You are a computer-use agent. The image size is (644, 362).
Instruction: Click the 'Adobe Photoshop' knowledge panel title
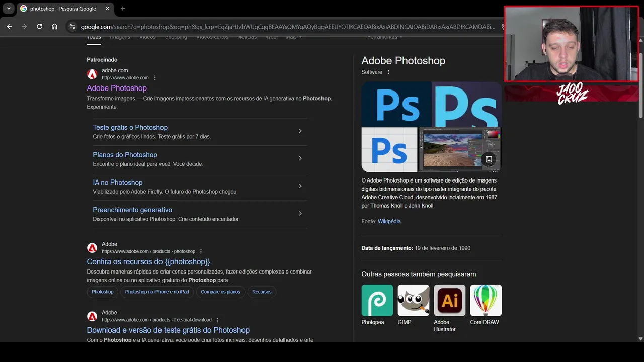click(404, 61)
